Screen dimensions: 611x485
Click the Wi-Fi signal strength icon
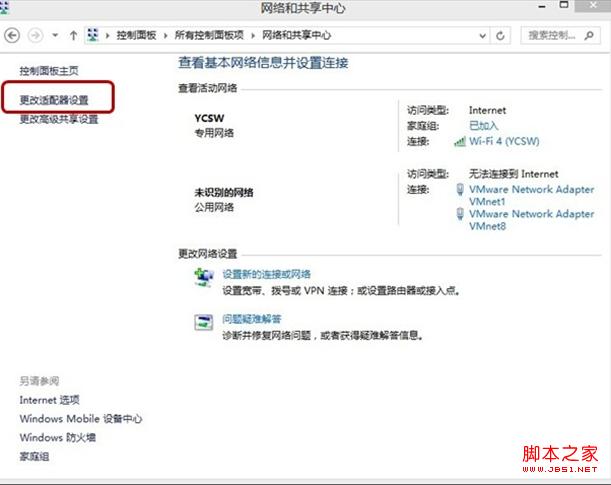(x=460, y=141)
